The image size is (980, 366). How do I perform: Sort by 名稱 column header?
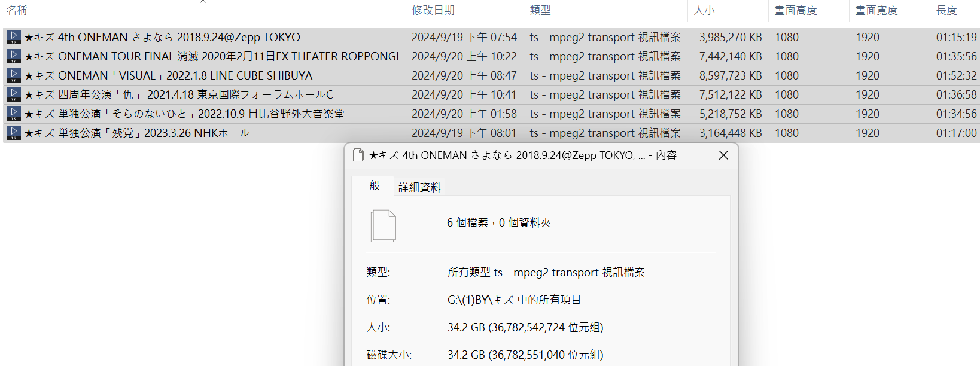pos(17,10)
